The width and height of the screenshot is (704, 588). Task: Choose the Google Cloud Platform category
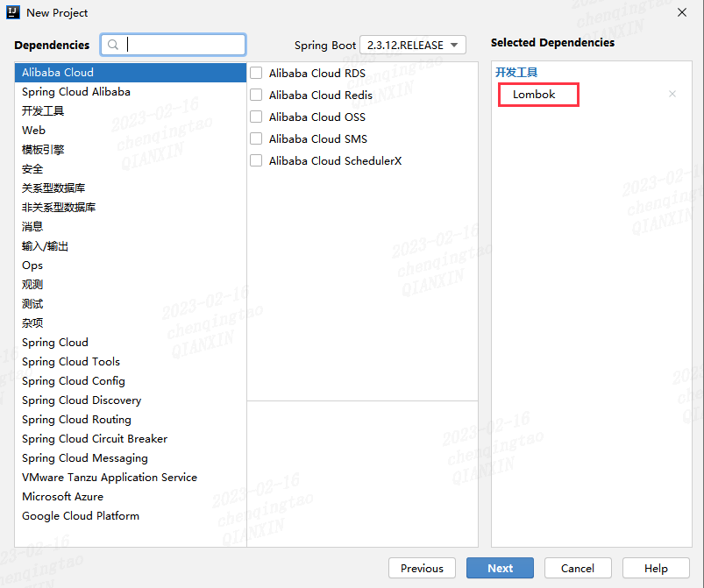click(131, 516)
